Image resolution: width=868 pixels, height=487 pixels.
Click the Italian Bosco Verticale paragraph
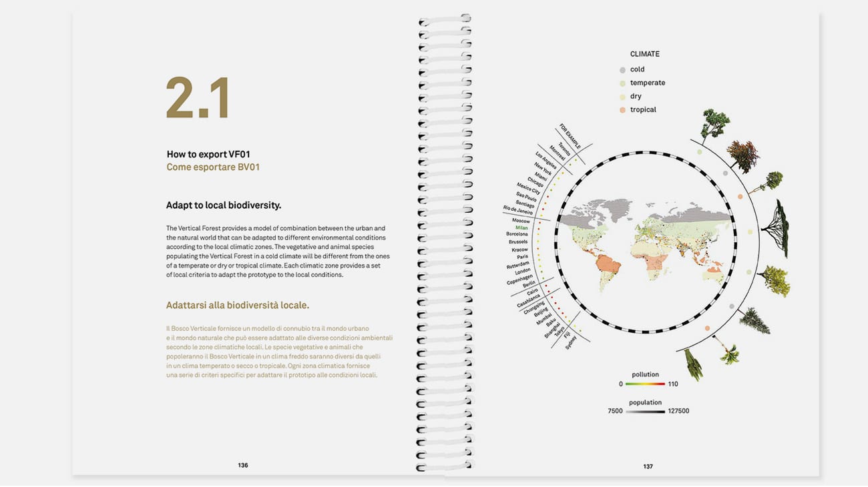280,352
